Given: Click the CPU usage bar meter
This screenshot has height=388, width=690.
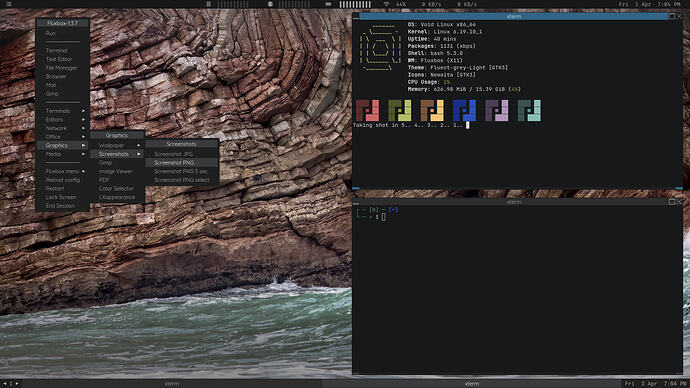Looking at the screenshot, I should (233, 4).
